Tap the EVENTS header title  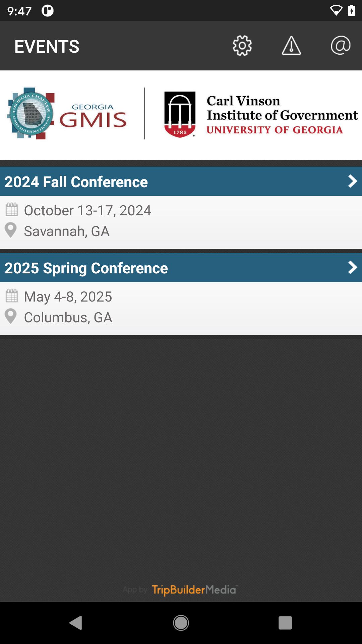[47, 46]
